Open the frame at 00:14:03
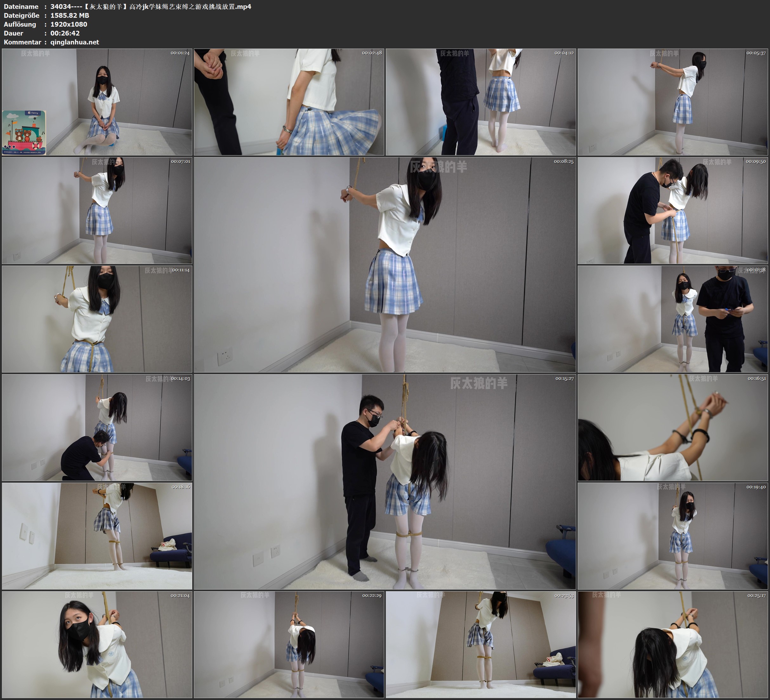This screenshot has width=770, height=700. click(97, 427)
